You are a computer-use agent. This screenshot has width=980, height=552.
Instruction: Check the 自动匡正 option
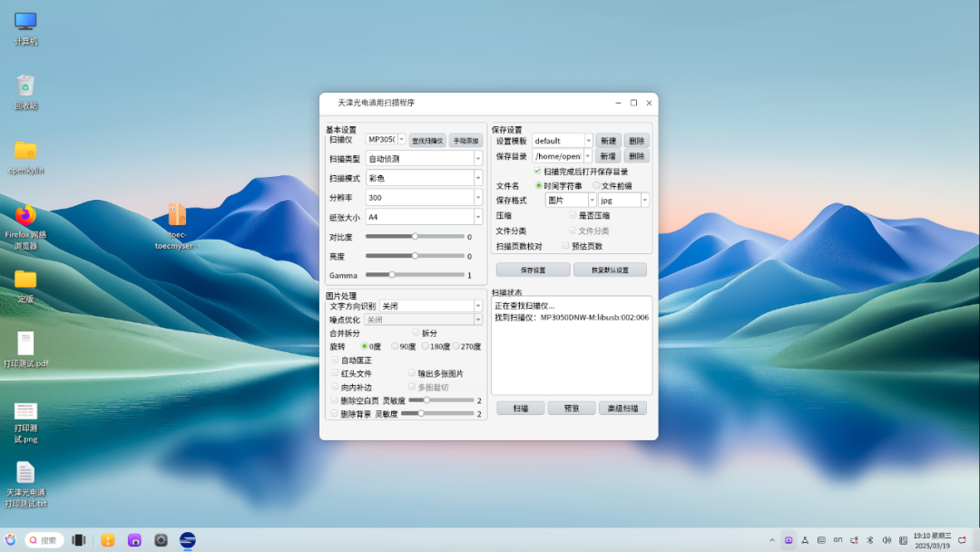[335, 360]
